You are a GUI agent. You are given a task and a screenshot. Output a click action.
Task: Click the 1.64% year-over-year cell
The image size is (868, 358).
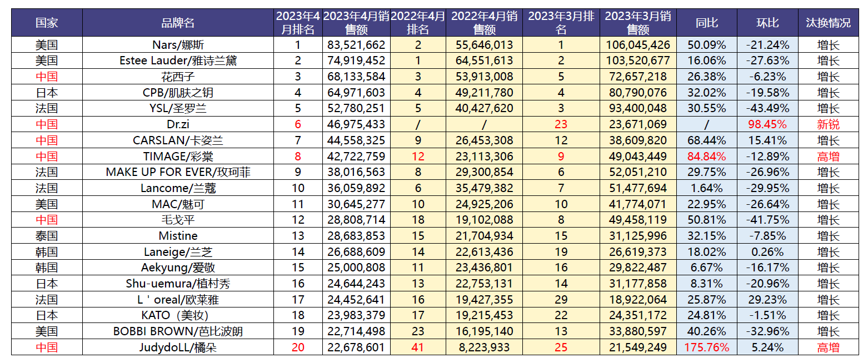[x=707, y=189]
